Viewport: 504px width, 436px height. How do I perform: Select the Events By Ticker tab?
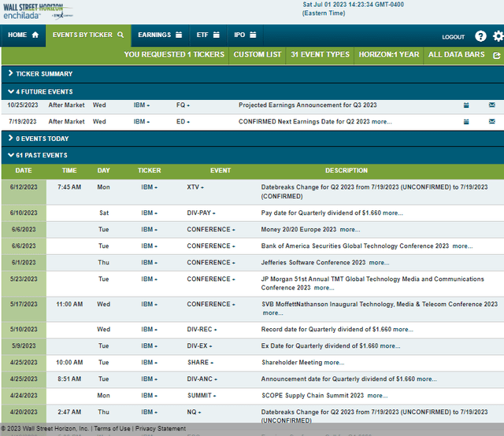88,35
